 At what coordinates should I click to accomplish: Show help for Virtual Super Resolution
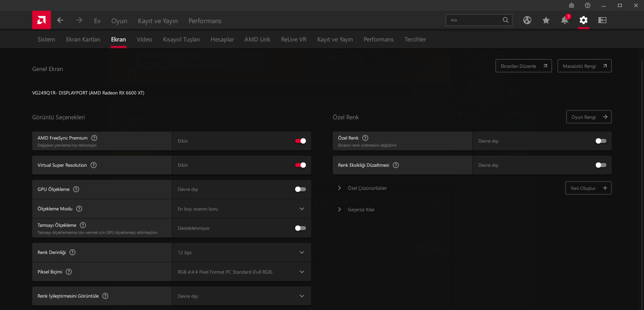(94, 165)
